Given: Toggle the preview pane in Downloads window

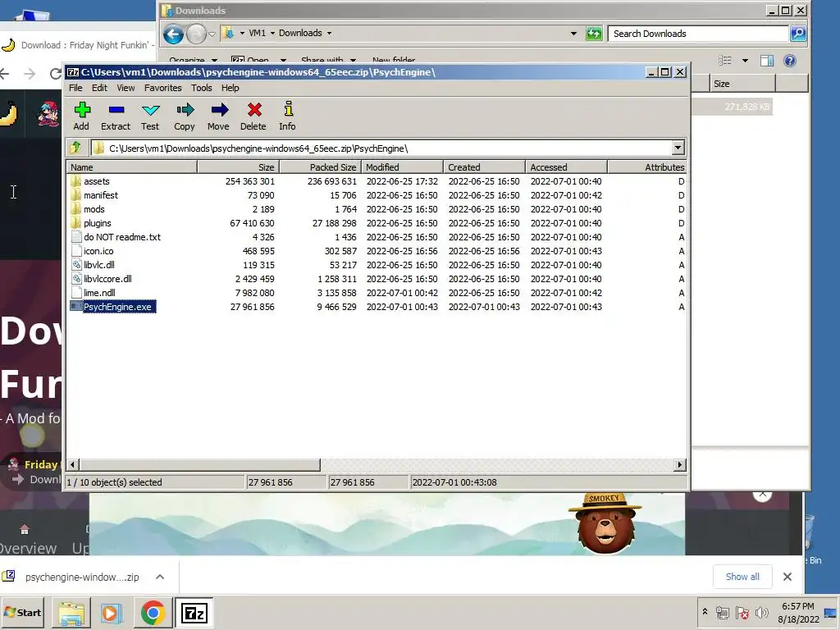Looking at the screenshot, I should tap(767, 61).
